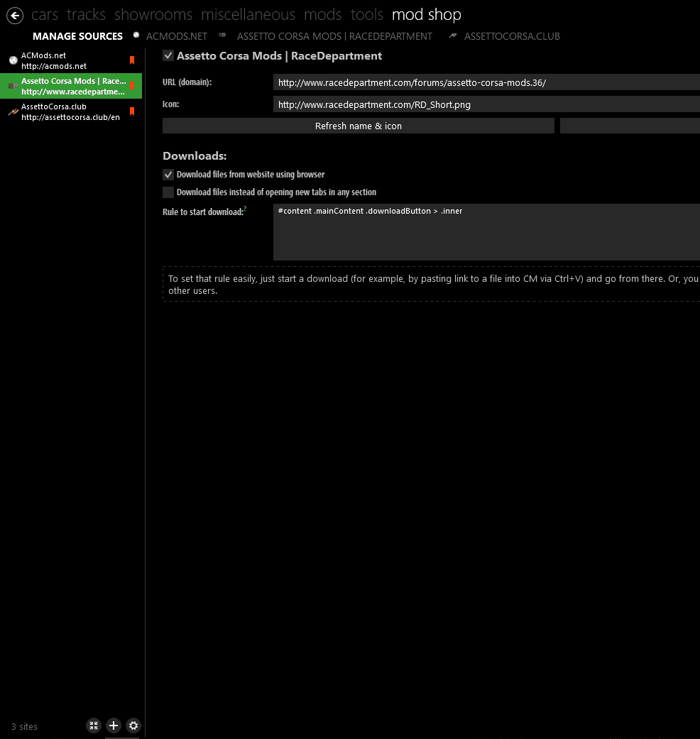Disable the Assetto Corsa Mods | RaceDepartment source
This screenshot has height=739, width=700.
pos(168,55)
